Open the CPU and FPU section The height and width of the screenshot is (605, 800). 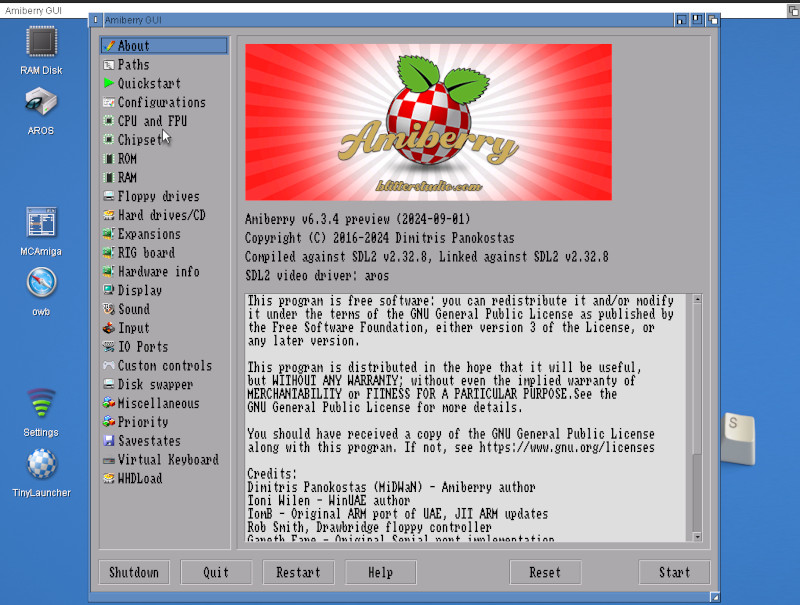tap(152, 121)
